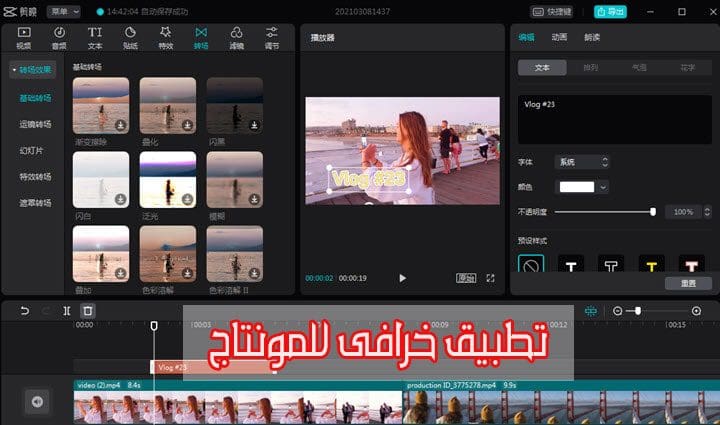Apply the outlined T text preset style
The width and height of the screenshot is (720, 425).
611,264
